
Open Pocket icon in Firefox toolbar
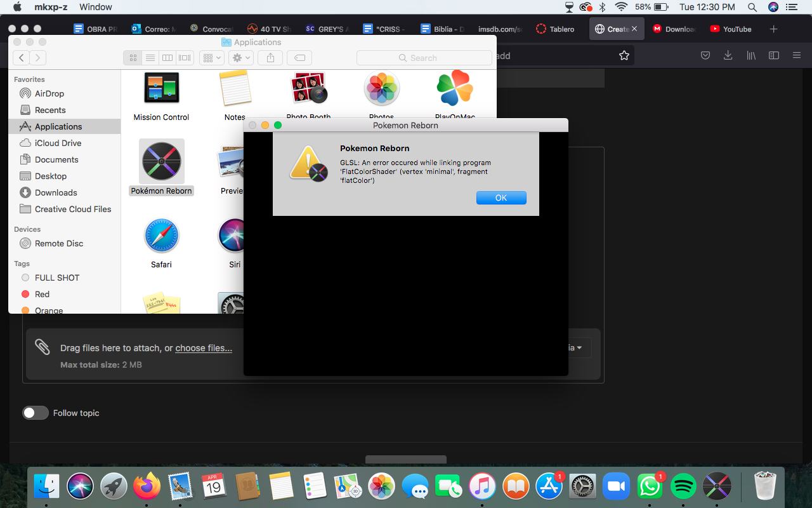(705, 55)
